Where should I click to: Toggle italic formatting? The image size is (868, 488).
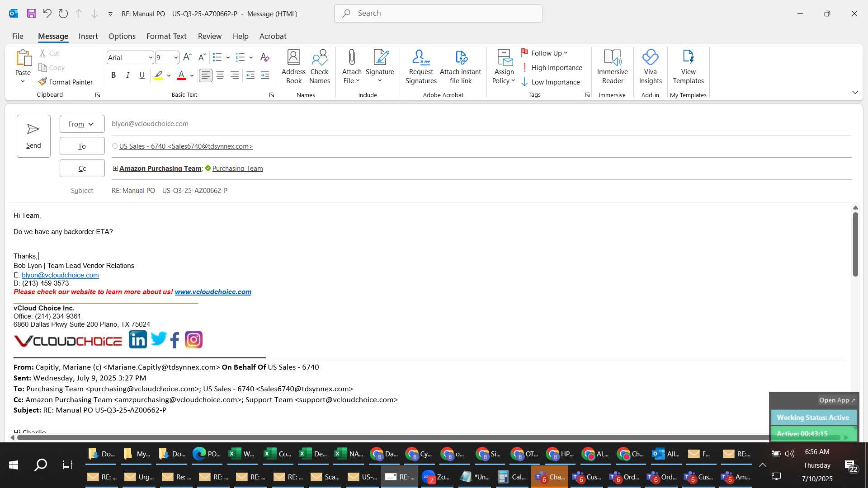128,75
